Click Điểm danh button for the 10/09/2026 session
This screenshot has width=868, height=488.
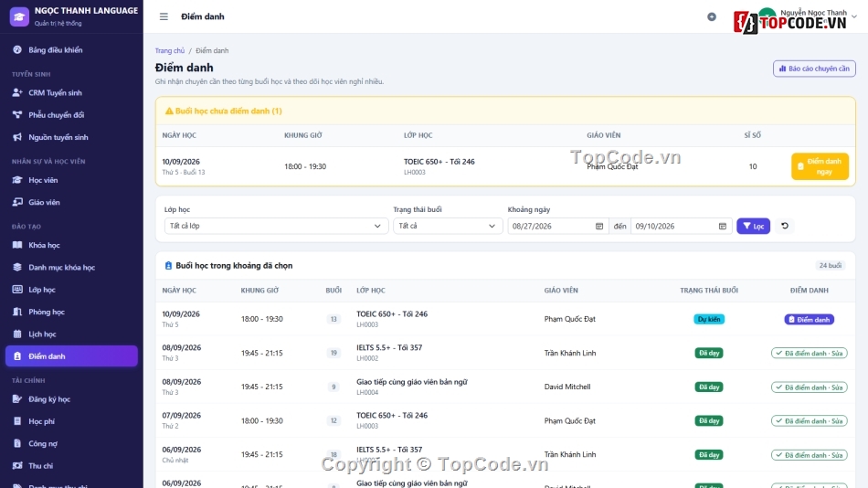click(809, 320)
